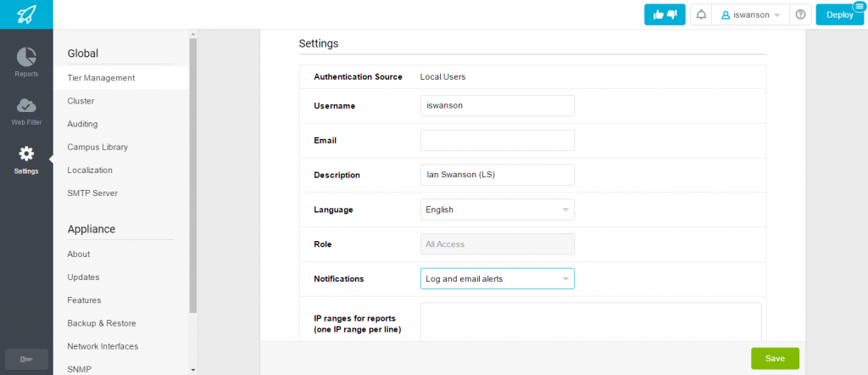Go to the SMTP Server settings

[x=92, y=193]
